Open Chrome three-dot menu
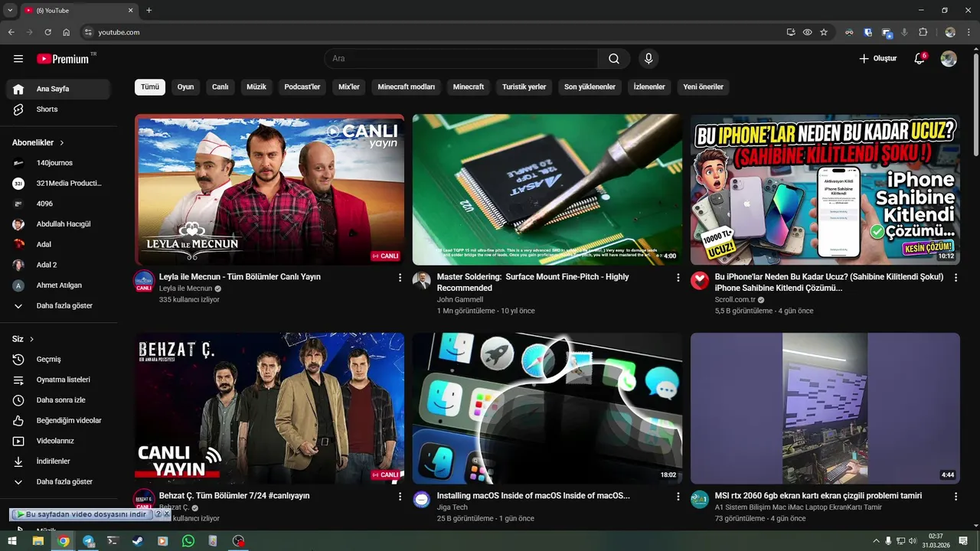Screen dimensions: 980x551 click(969, 32)
